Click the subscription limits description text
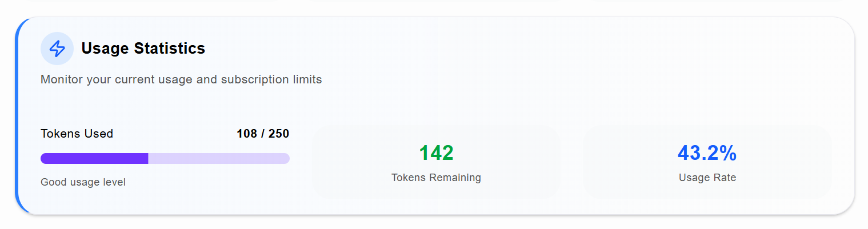 [181, 79]
